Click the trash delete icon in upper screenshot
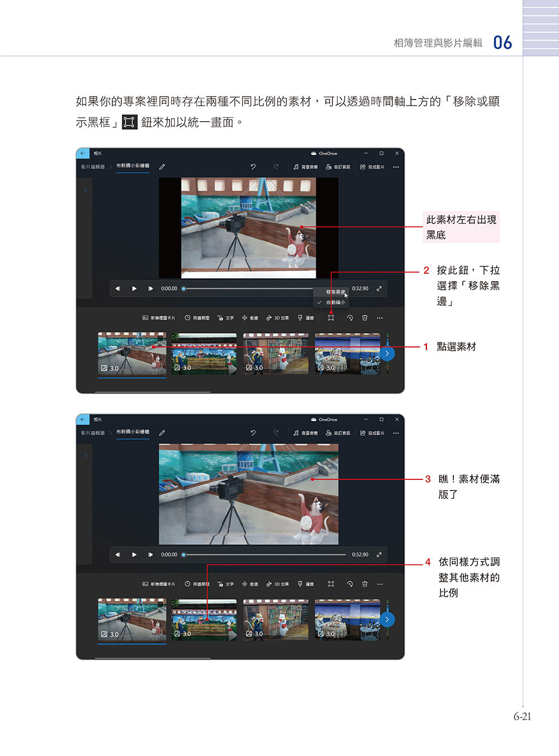 [x=364, y=318]
